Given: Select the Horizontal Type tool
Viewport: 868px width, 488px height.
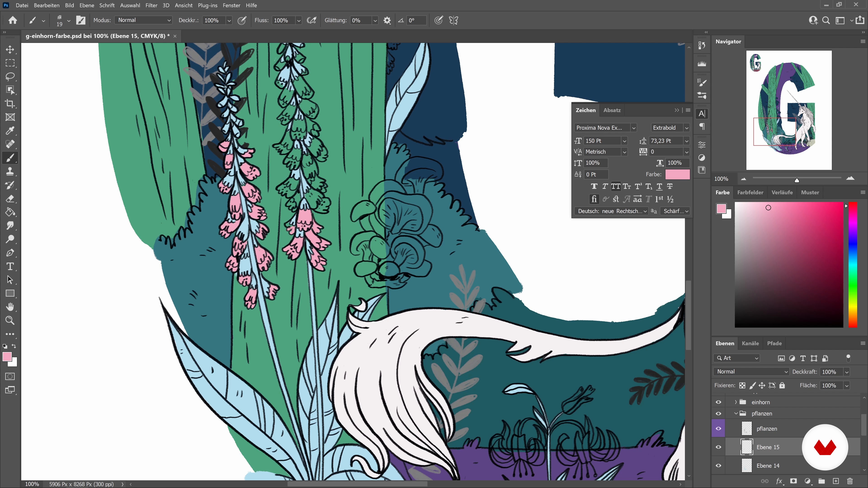Looking at the screenshot, I should [10, 266].
